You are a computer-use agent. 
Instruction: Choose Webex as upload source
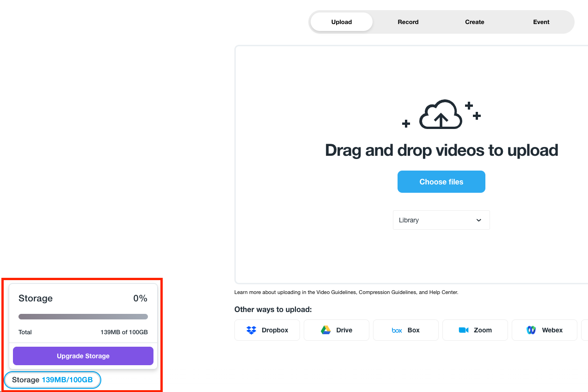click(x=545, y=330)
